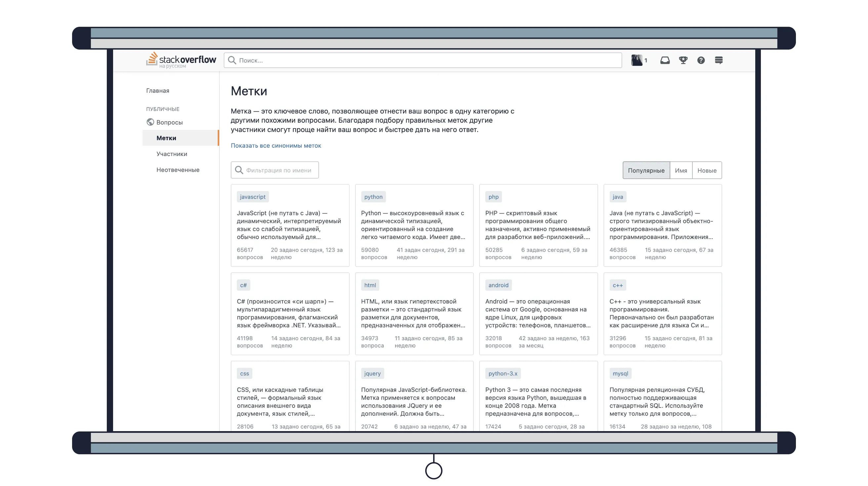
Task: Click the 50285 вопросов count
Action: 498,254
